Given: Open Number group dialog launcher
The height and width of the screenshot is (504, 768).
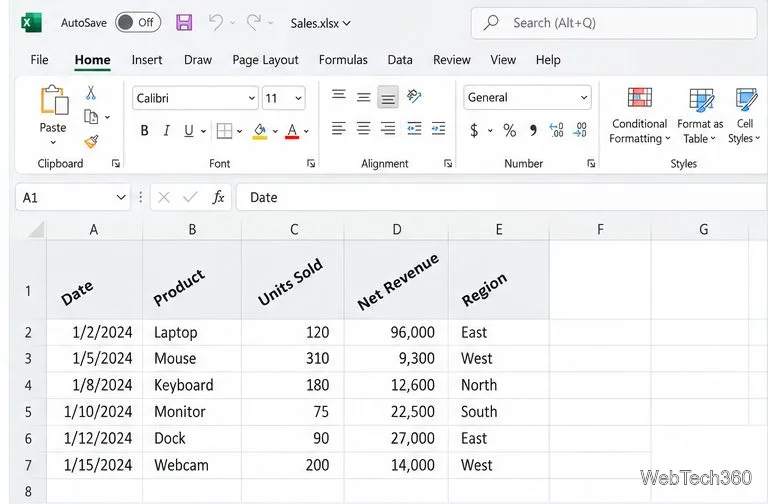Looking at the screenshot, I should click(591, 164).
